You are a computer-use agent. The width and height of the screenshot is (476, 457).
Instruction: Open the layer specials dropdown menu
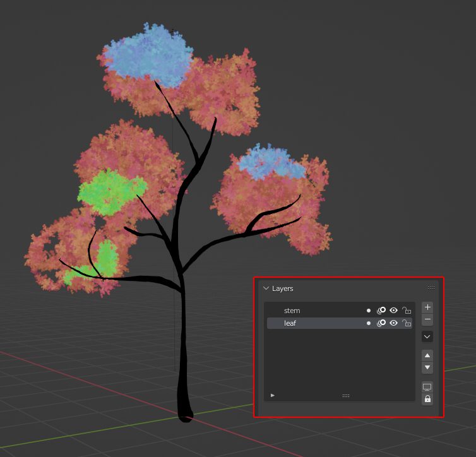coord(427,337)
